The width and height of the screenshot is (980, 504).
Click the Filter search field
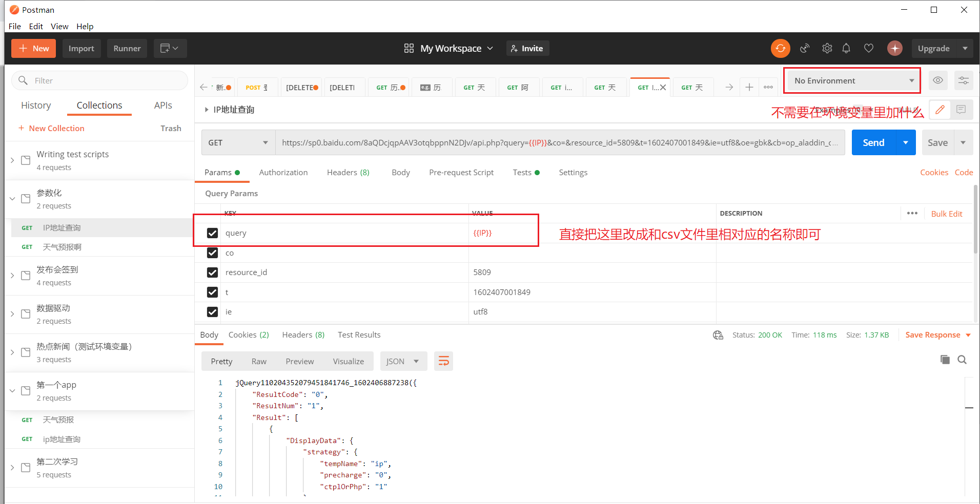point(100,80)
